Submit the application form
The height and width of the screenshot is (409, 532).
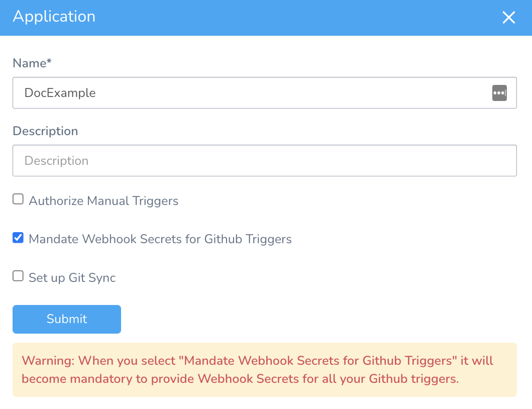(x=67, y=319)
